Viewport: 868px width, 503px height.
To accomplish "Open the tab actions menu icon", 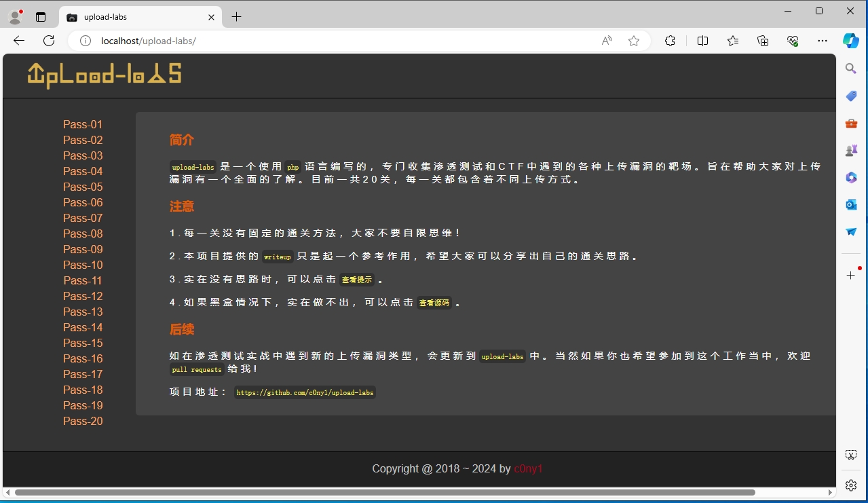I will click(41, 17).
